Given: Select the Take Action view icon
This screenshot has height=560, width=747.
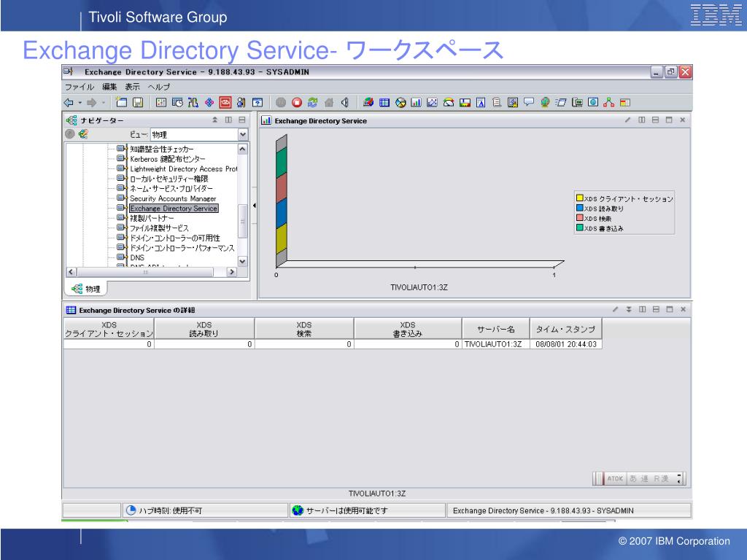Looking at the screenshot, I should pyautogui.click(x=561, y=102).
